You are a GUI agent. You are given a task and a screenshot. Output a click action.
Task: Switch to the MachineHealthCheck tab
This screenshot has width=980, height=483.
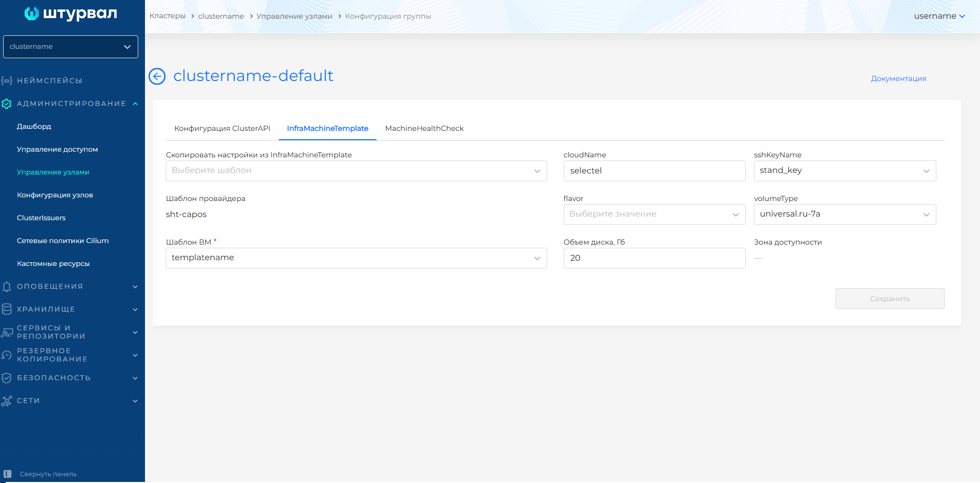point(424,128)
